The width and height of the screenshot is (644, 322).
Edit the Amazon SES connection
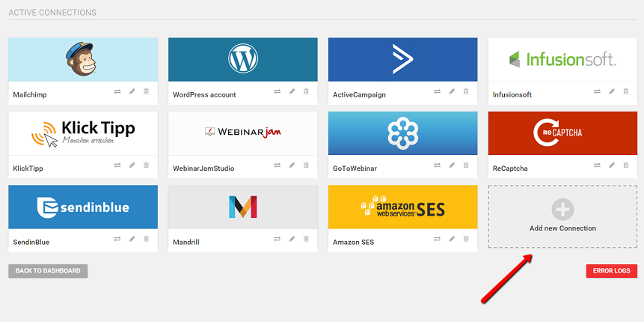[452, 239]
